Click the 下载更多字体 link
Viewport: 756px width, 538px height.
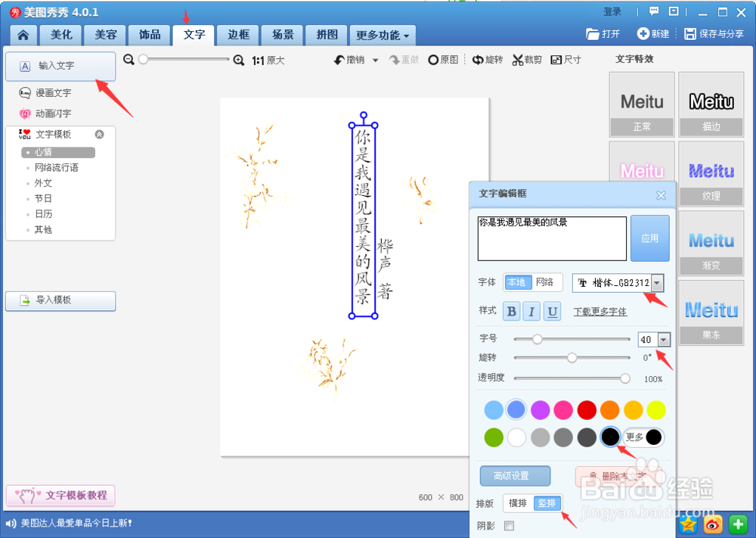point(600,312)
